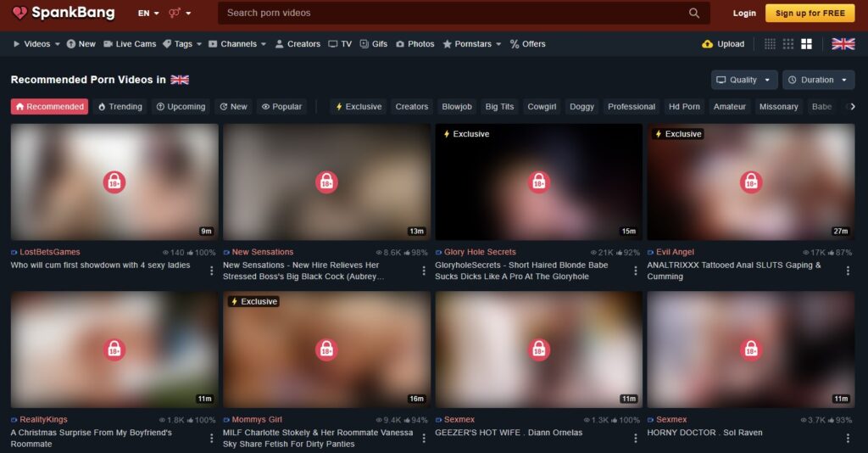This screenshot has height=453, width=868.
Task: Go to the TV section
Action: tap(340, 44)
